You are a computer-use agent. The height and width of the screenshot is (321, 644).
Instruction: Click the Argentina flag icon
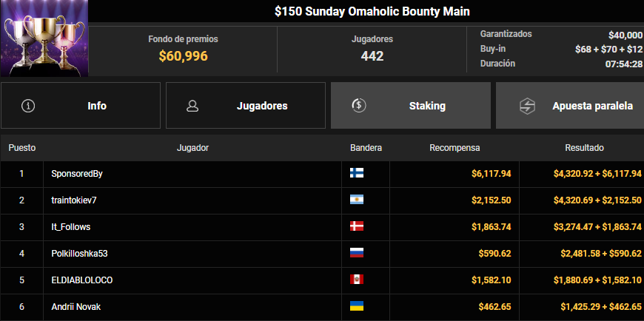coord(357,200)
